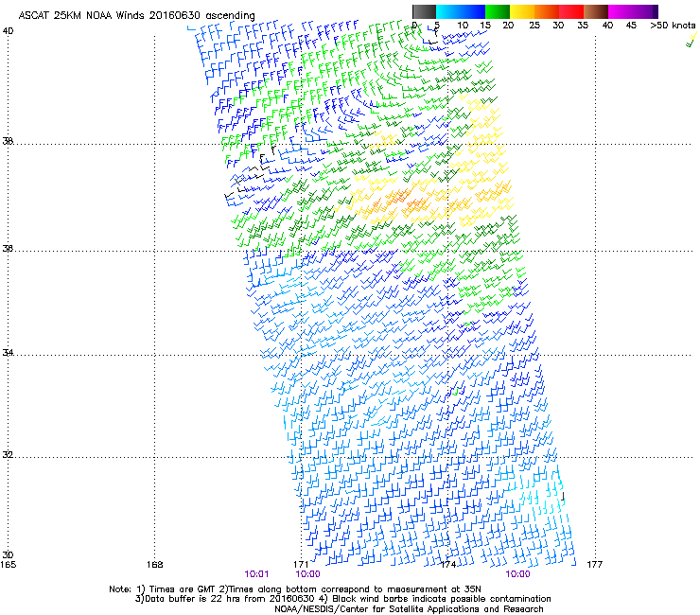Click the '10:00' time label beside '10:01'

click(308, 574)
